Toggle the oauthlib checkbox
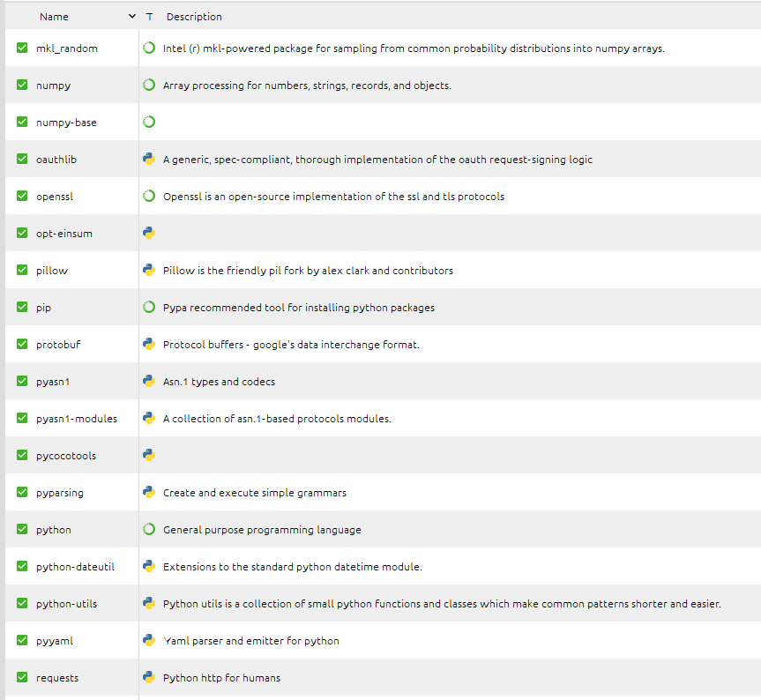Image resolution: width=761 pixels, height=700 pixels. 22,159
